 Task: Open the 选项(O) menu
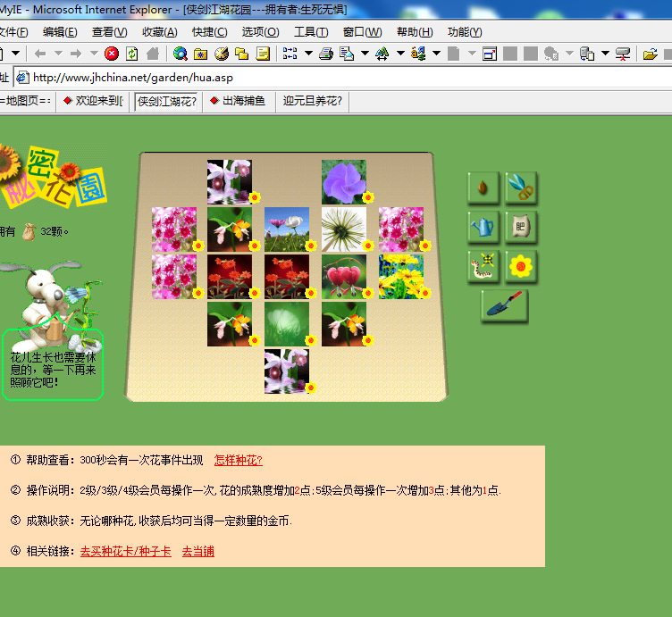pos(260,32)
